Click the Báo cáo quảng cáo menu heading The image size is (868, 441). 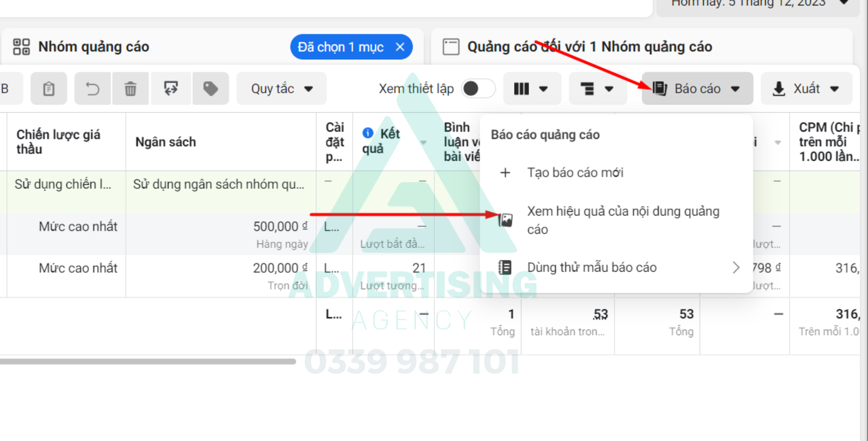[545, 135]
